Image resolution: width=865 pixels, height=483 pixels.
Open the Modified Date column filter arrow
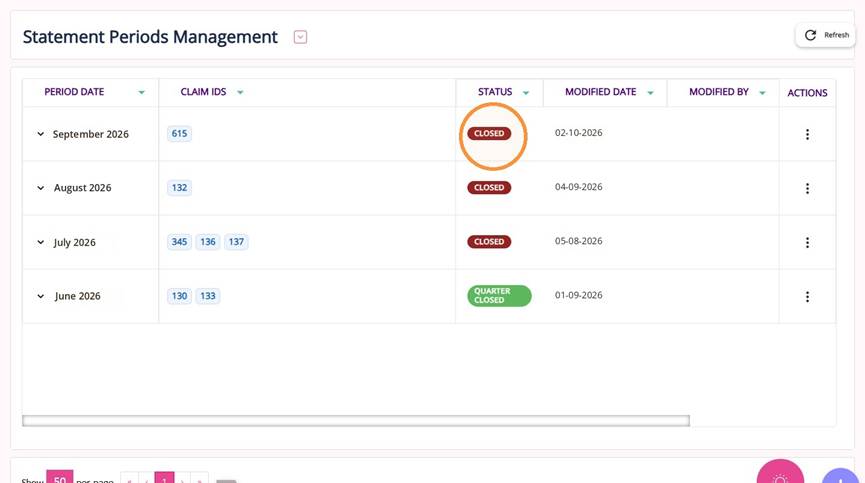click(x=650, y=93)
